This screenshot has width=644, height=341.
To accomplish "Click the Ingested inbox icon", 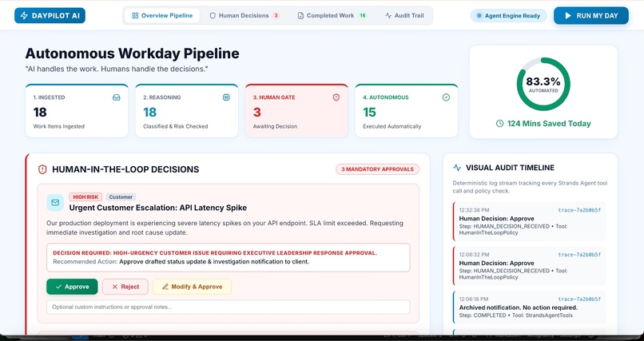I will coord(116,97).
